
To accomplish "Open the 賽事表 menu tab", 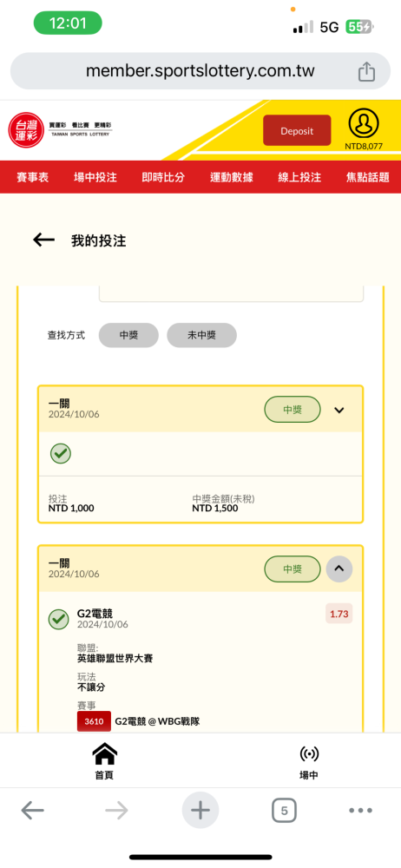I will (33, 177).
